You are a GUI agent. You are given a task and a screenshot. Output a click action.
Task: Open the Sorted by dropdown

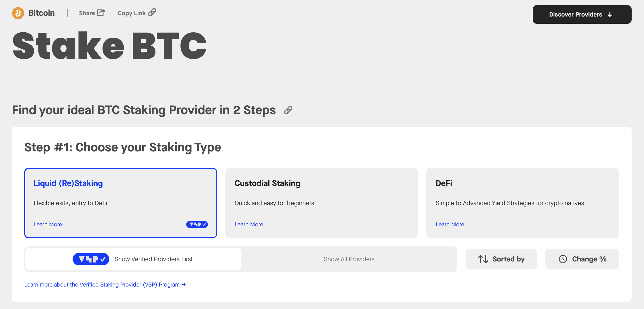click(x=501, y=259)
